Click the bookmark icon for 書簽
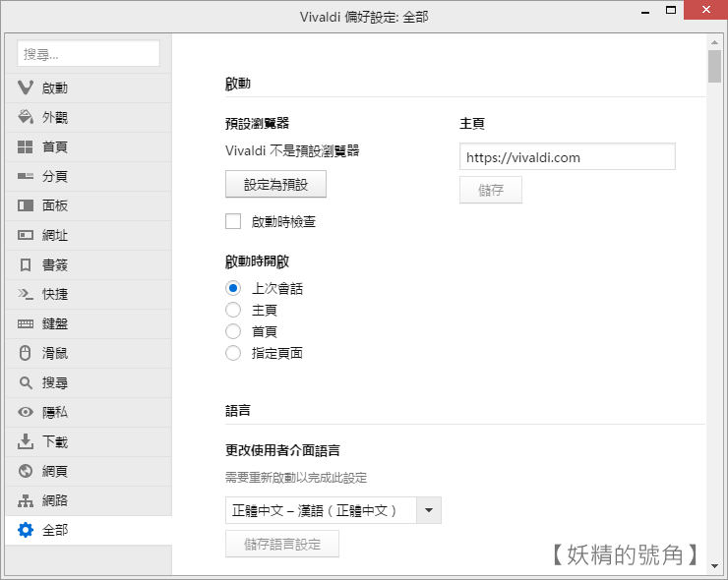Image resolution: width=728 pixels, height=580 pixels. (26, 265)
